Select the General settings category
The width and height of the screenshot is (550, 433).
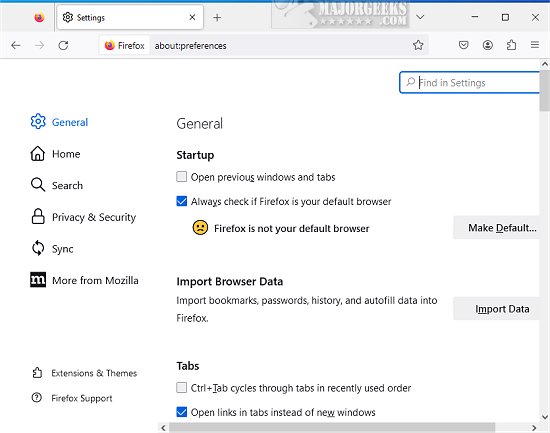click(x=60, y=122)
